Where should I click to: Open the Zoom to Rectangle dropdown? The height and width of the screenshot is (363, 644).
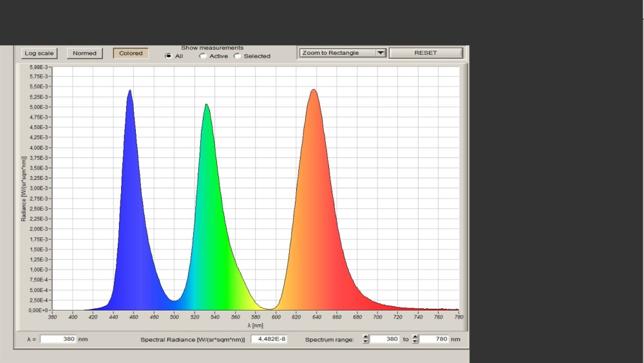pyautogui.click(x=343, y=53)
